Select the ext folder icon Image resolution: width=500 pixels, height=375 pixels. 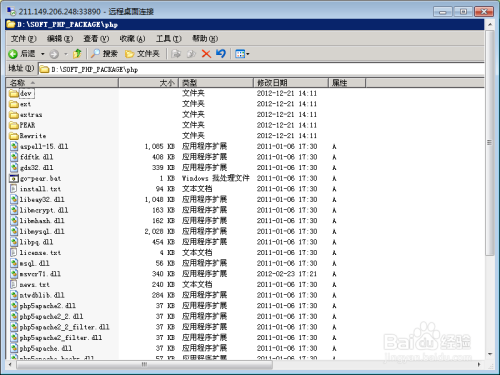pyautogui.click(x=14, y=104)
